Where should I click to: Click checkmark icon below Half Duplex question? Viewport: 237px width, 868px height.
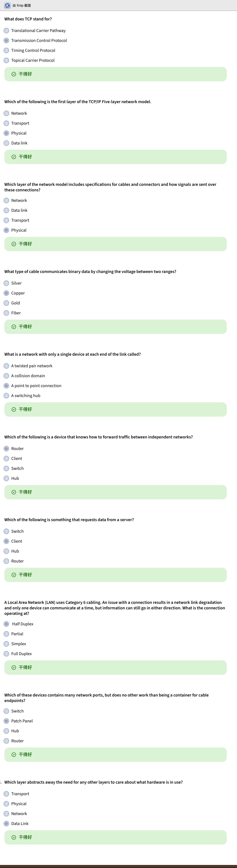click(14, 668)
